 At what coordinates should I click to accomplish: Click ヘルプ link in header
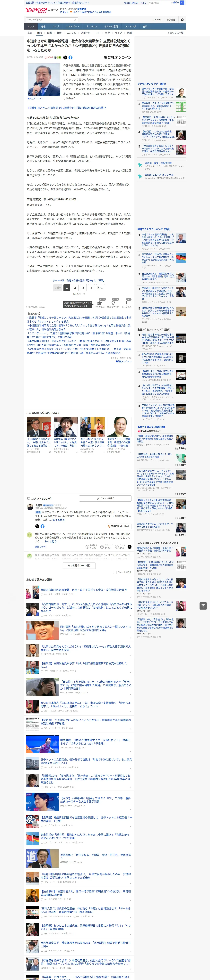pyautogui.click(x=143, y=3)
